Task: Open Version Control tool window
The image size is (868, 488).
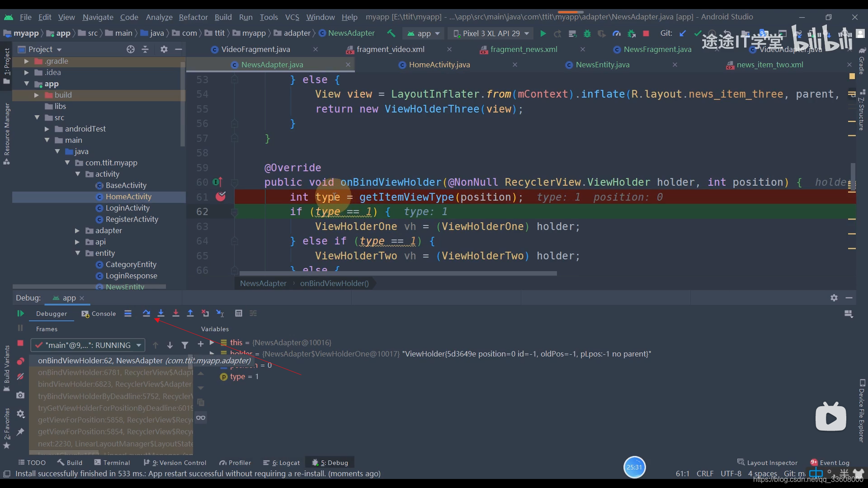Action: tap(175, 463)
